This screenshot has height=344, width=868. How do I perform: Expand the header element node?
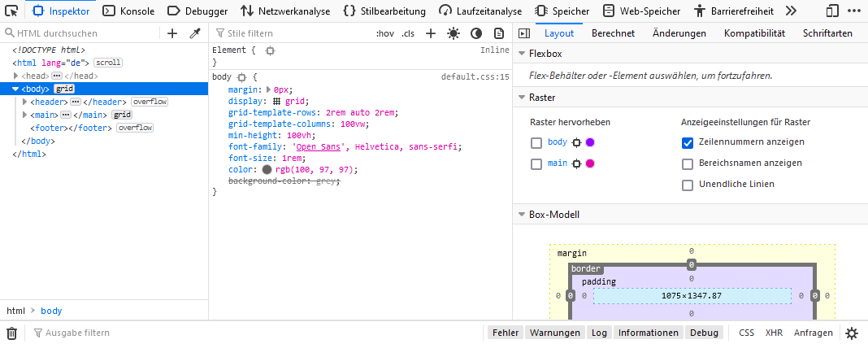click(x=24, y=102)
